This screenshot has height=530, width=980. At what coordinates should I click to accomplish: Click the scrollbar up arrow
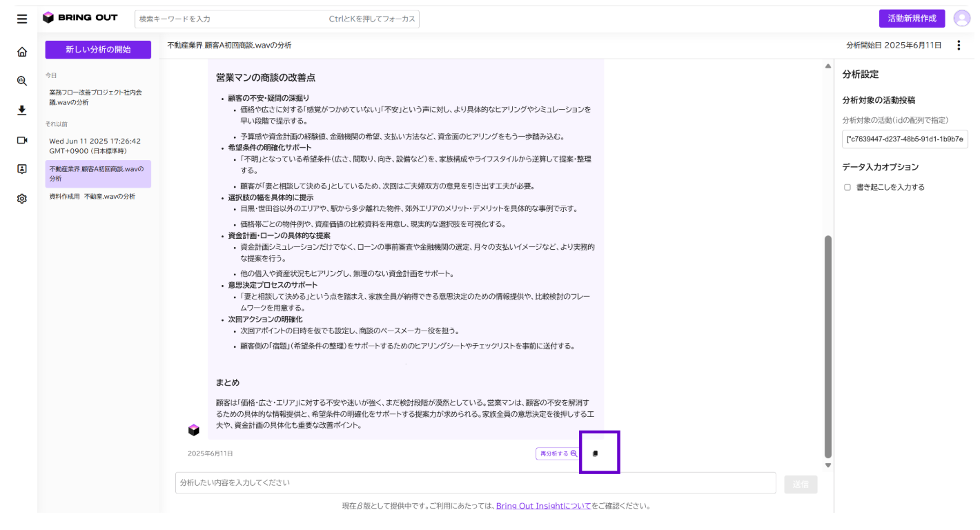pos(828,66)
